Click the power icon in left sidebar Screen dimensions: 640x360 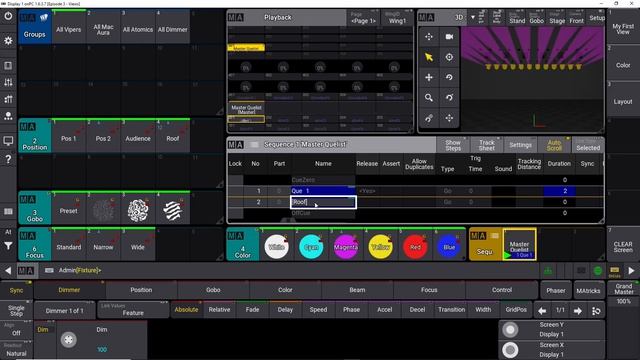pos(8,17)
